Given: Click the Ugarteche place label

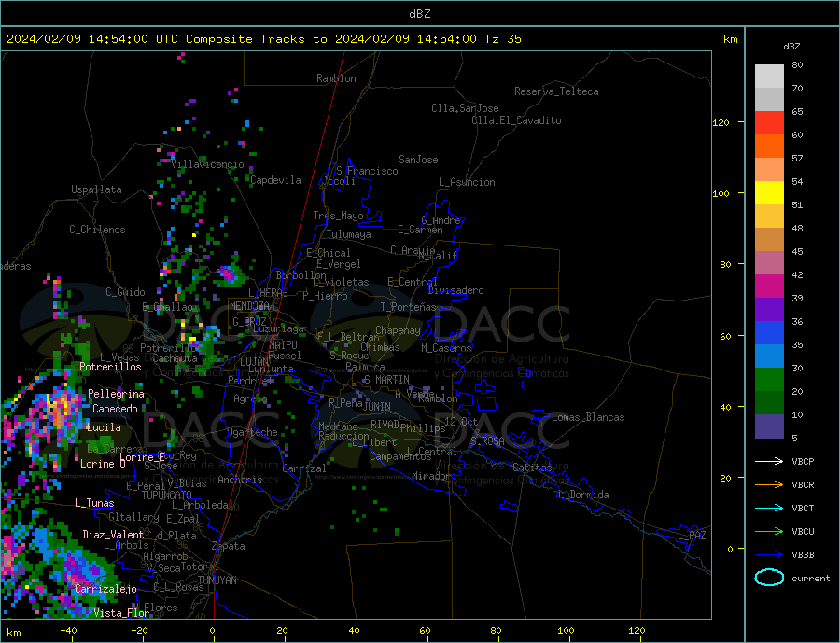Looking at the screenshot, I should click(252, 432).
